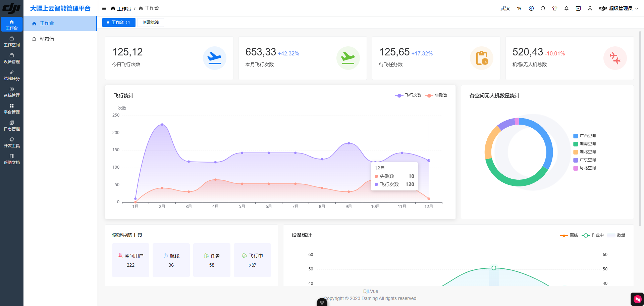Open 帮助文档 sidebar section

click(x=12, y=159)
